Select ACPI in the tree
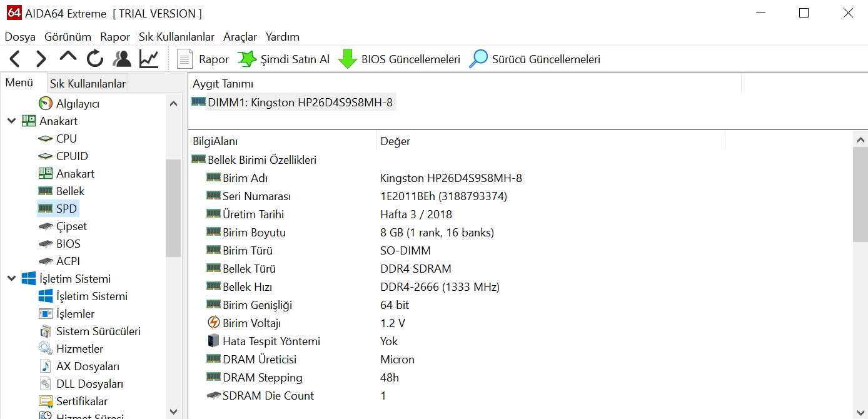868x419 pixels. point(59,261)
